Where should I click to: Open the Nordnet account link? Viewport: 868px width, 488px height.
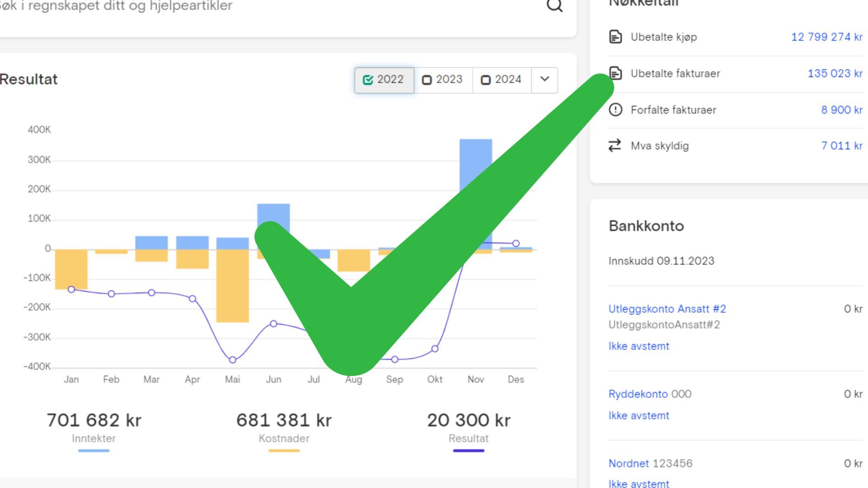point(628,464)
